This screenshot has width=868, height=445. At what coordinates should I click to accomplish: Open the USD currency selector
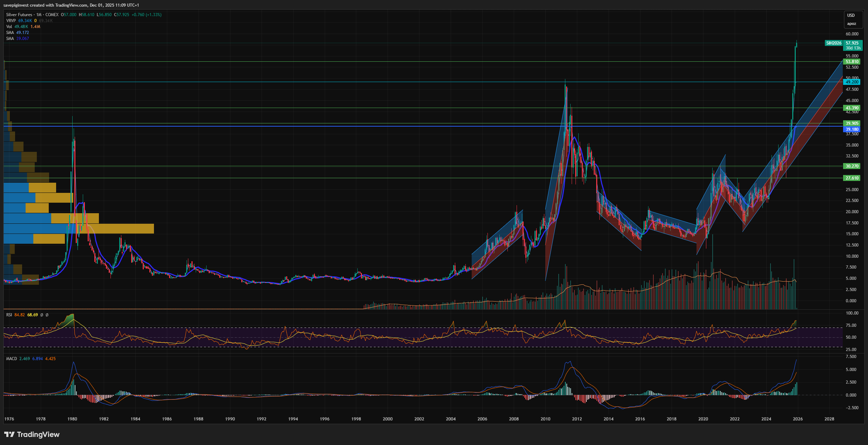coord(851,15)
